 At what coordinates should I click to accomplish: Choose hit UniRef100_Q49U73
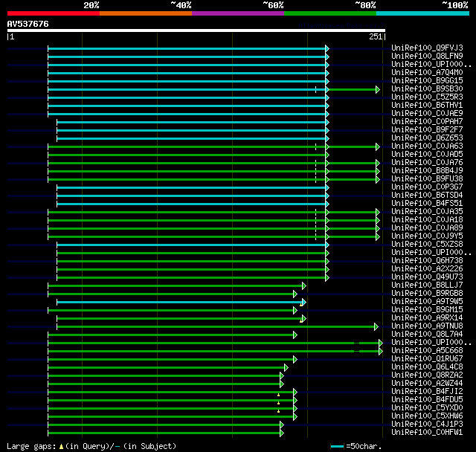[x=427, y=277]
